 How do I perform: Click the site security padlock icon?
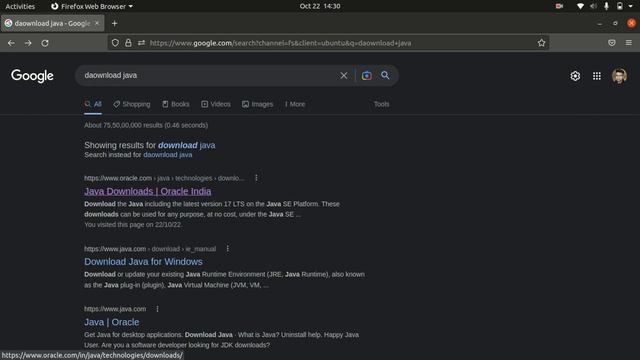point(128,43)
